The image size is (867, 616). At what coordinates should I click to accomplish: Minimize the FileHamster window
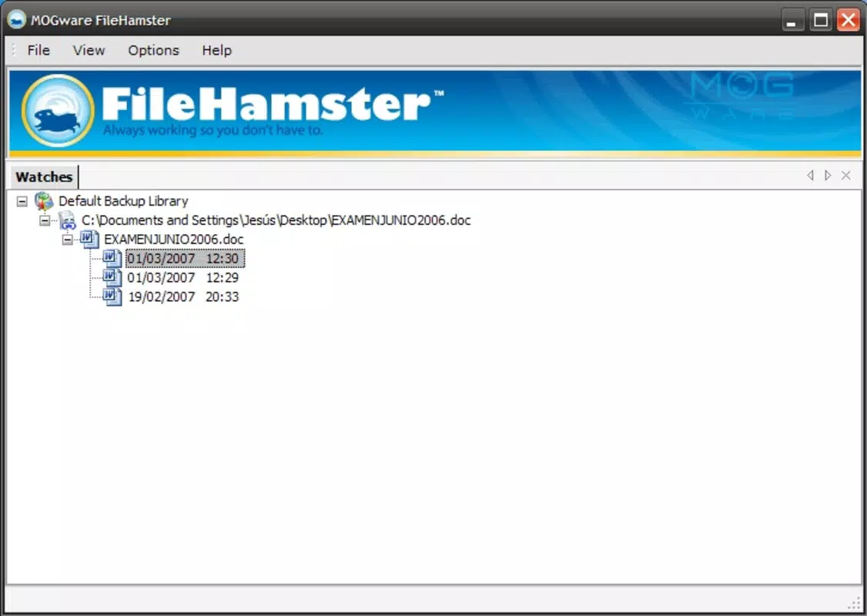(x=793, y=21)
